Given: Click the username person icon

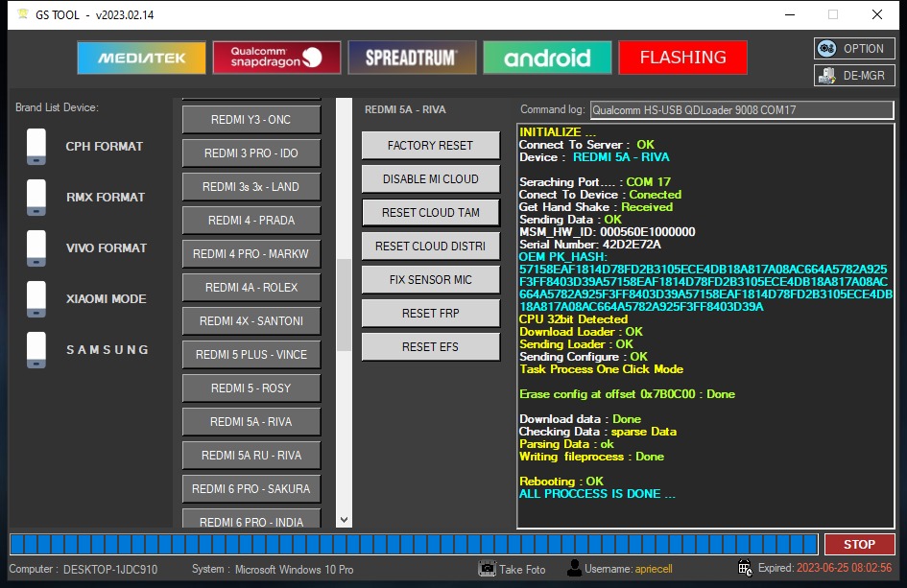Looking at the screenshot, I should tap(574, 569).
